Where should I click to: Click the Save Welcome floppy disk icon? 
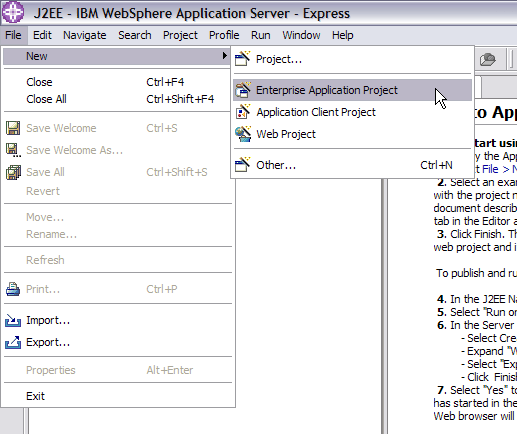(x=13, y=128)
